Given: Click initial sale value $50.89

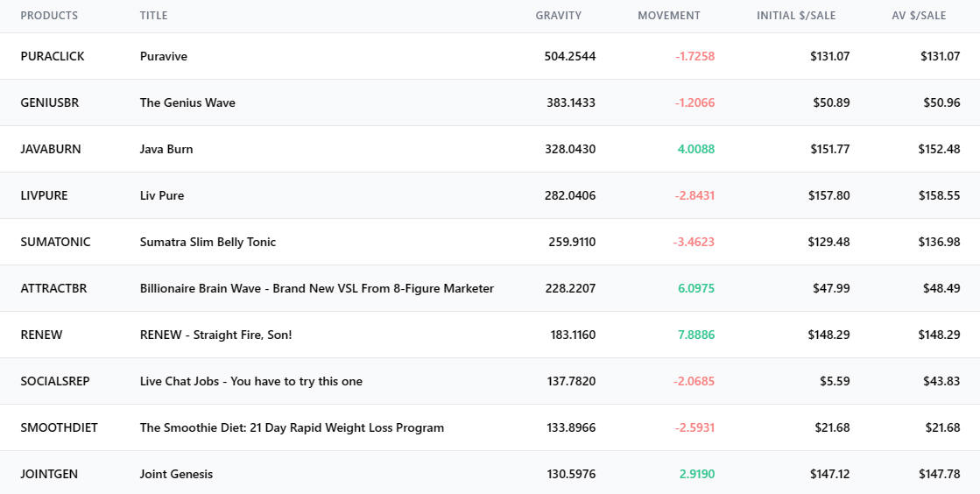Looking at the screenshot, I should coord(831,102).
